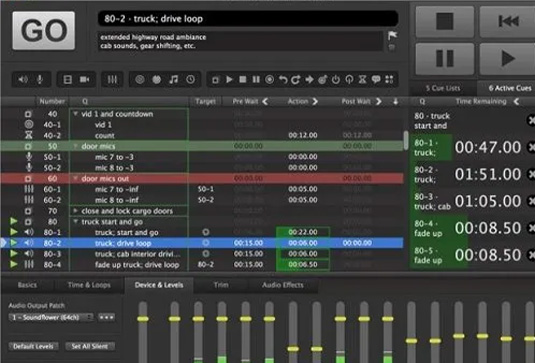Add an Arm cue (power icon)
This screenshot has height=363, width=535.
click(x=336, y=80)
